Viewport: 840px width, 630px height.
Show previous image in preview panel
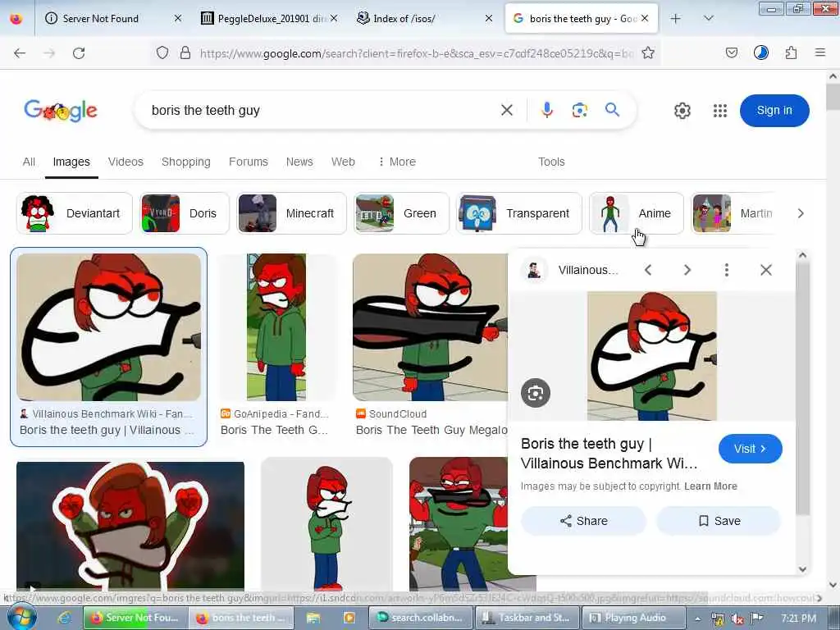pos(648,270)
